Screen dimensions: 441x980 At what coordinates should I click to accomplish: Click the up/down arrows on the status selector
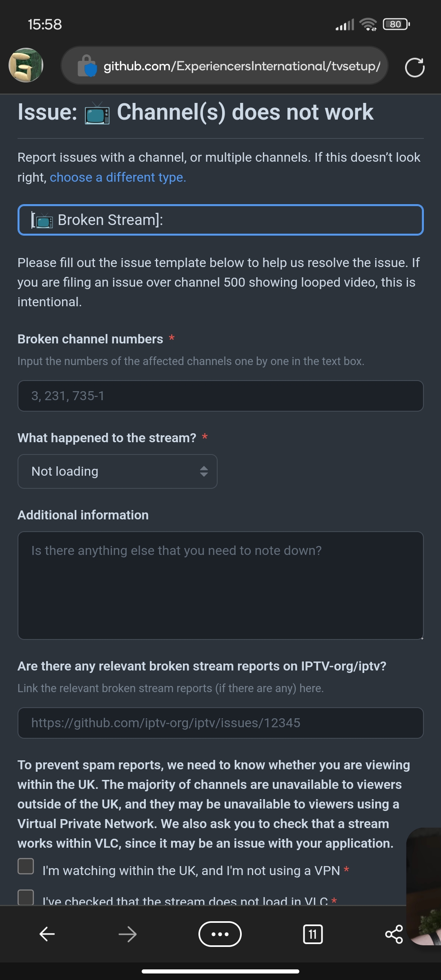(205, 471)
